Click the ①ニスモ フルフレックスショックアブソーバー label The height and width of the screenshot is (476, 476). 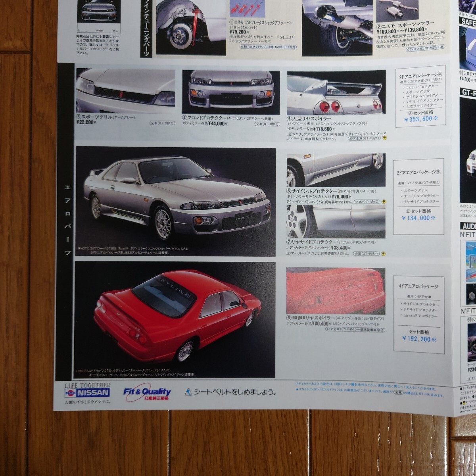[x=261, y=23]
